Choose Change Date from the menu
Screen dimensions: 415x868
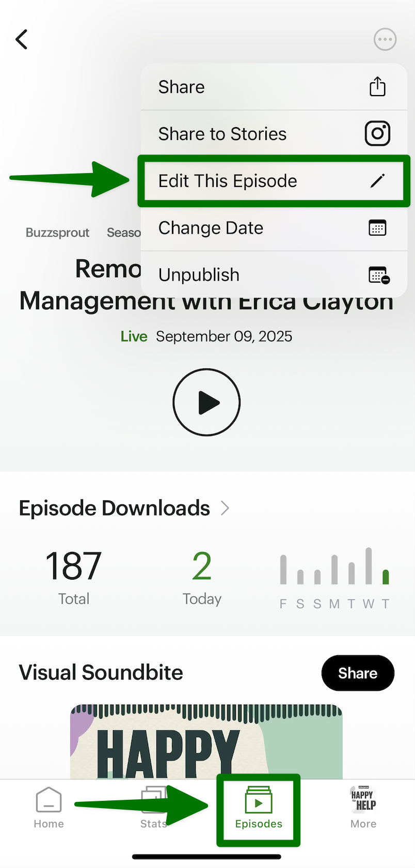pos(211,228)
